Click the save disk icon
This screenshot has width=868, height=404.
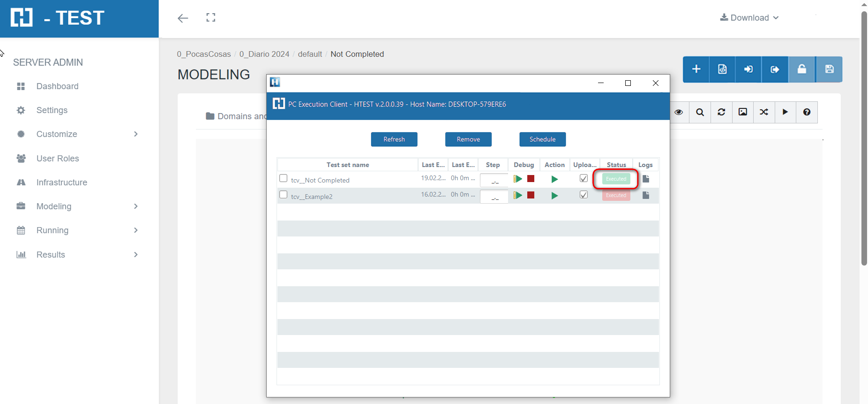[829, 69]
